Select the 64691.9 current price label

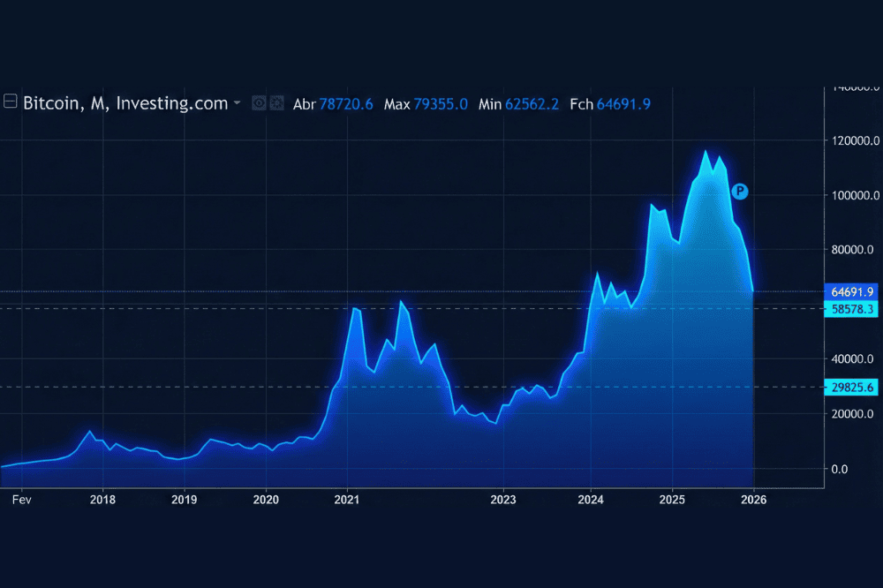point(851,291)
